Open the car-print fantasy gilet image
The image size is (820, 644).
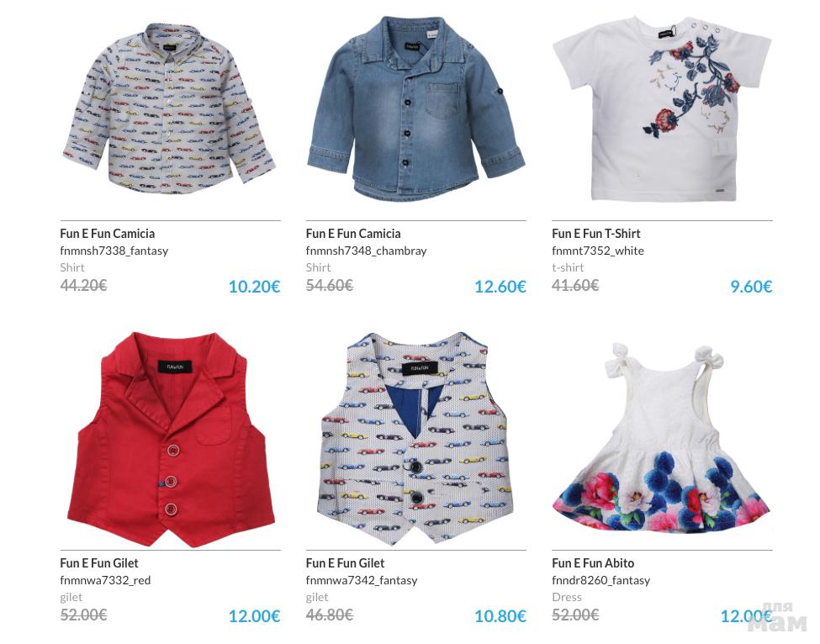[415, 438]
